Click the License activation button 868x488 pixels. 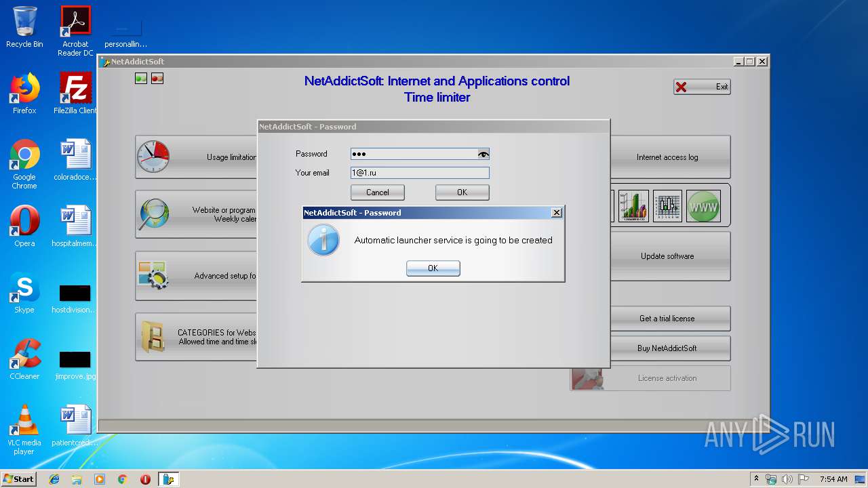(651, 378)
